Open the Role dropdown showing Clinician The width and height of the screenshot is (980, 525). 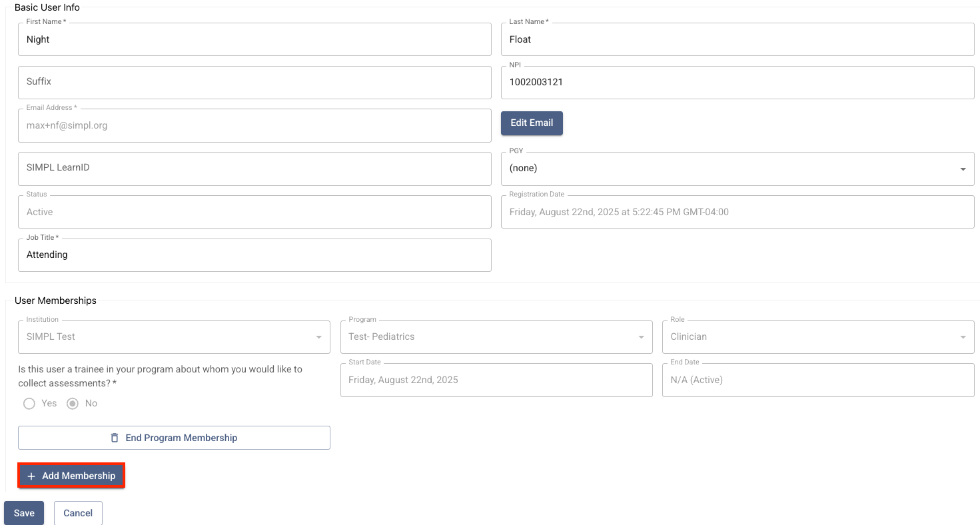point(818,336)
